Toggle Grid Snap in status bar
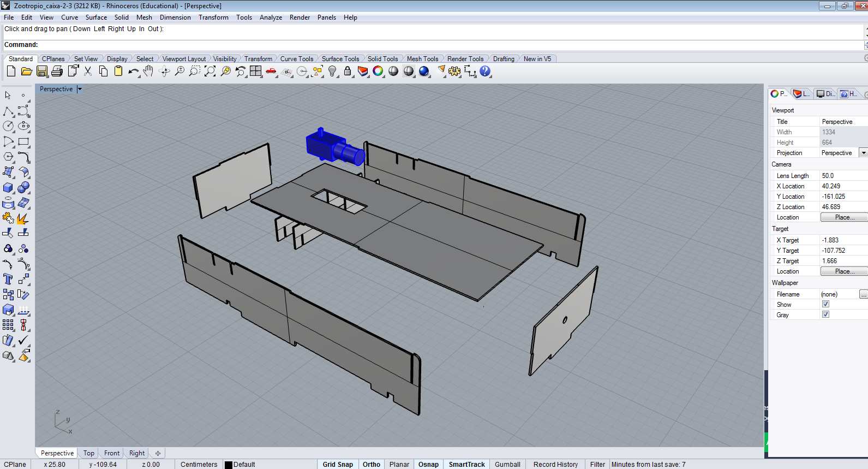The image size is (868, 469). coord(338,464)
